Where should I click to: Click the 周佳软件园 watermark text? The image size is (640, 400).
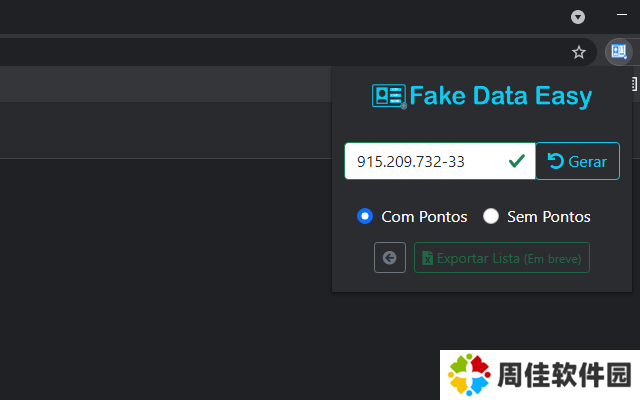tap(566, 377)
